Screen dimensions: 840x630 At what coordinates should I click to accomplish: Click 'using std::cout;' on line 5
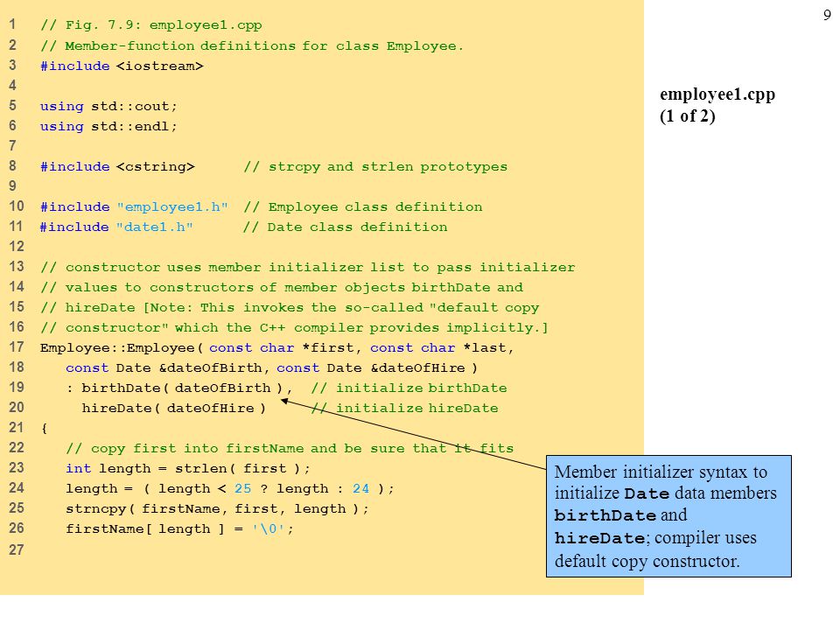pos(108,106)
